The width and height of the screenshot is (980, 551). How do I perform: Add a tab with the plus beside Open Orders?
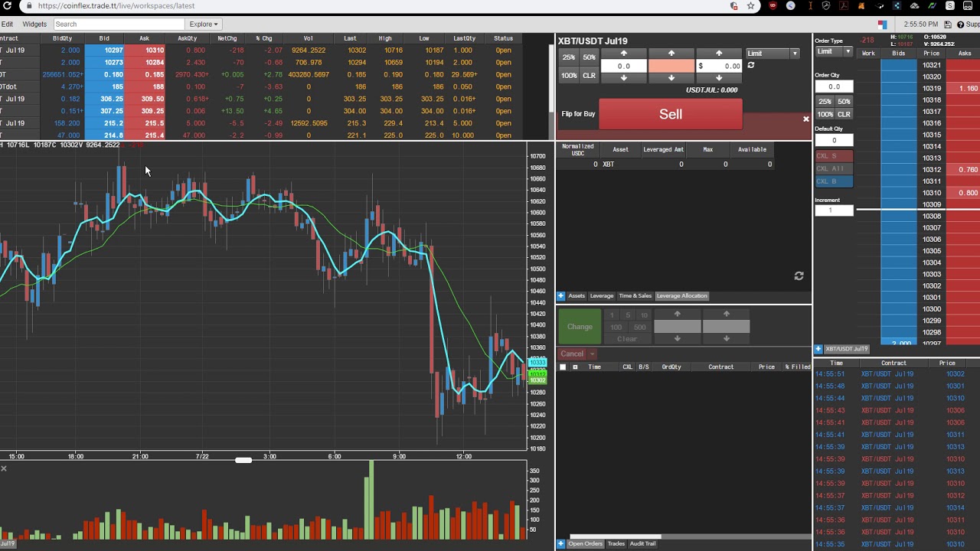point(560,544)
